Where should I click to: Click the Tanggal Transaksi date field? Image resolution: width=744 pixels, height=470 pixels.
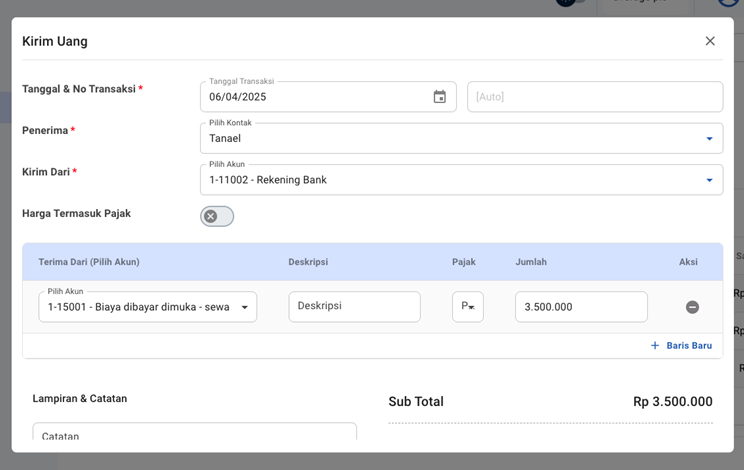[x=315, y=97]
